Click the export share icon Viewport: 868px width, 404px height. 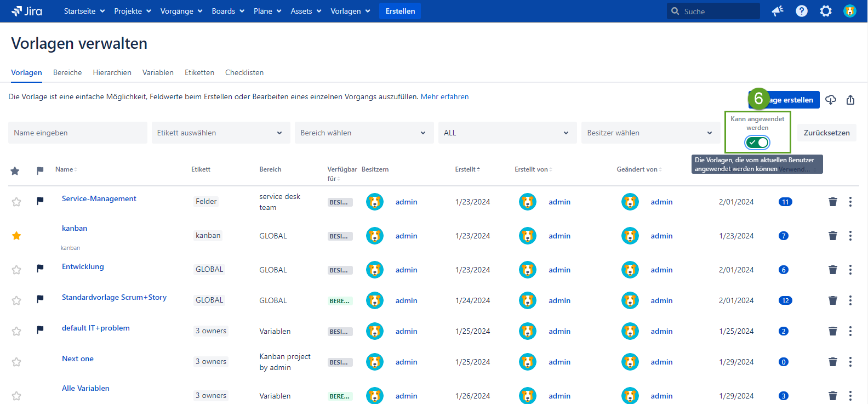click(850, 100)
